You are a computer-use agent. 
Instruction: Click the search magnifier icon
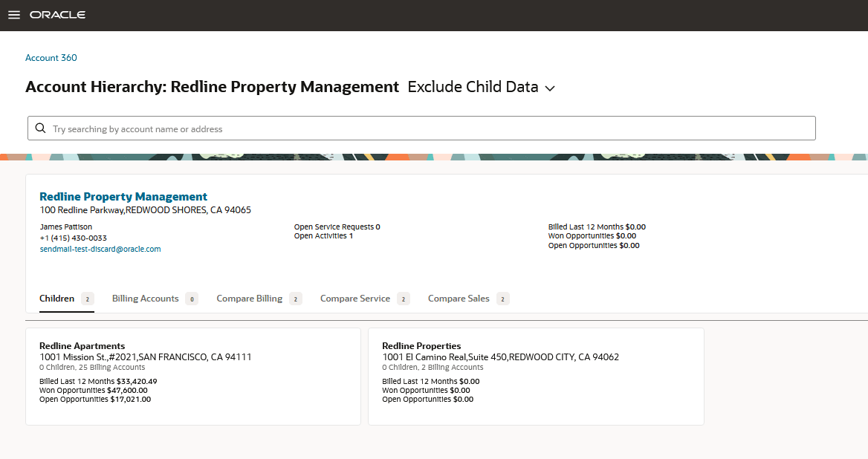(40, 128)
